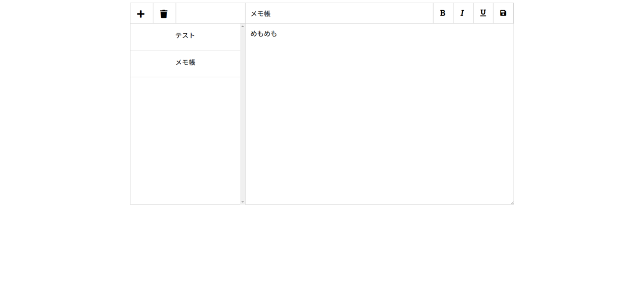Toggle underline formatting button
Image resolution: width=644 pixels, height=301 pixels.
point(483,13)
